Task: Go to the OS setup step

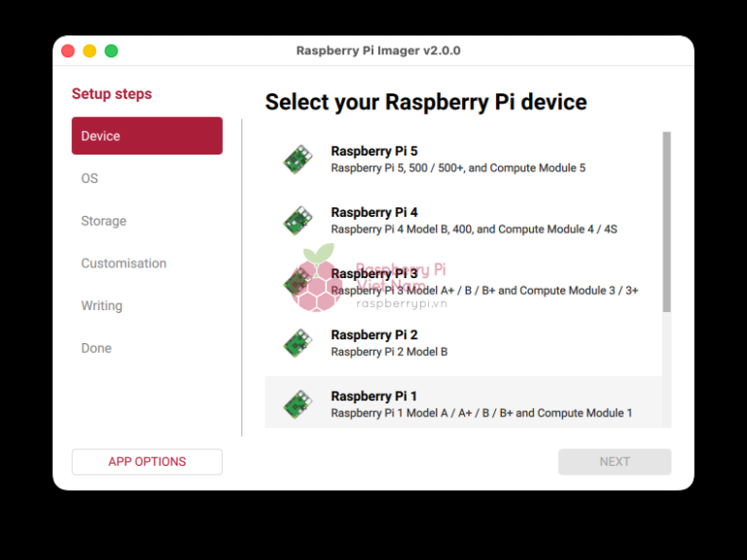Action: pos(89,179)
